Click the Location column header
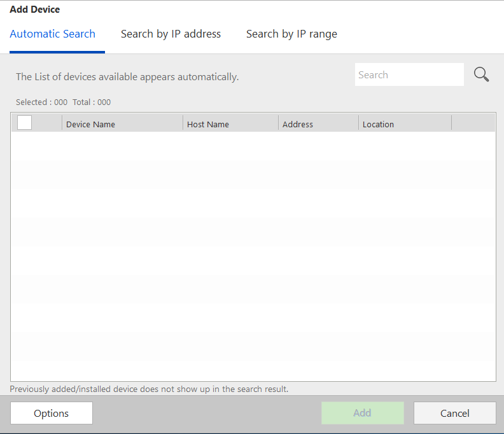The width and height of the screenshot is (504, 434). pyautogui.click(x=379, y=124)
